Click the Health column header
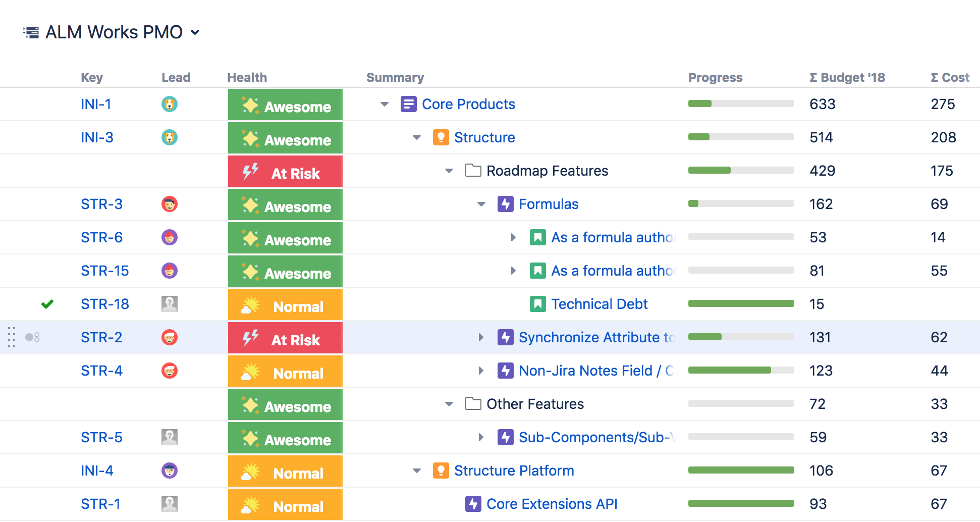 tap(247, 77)
